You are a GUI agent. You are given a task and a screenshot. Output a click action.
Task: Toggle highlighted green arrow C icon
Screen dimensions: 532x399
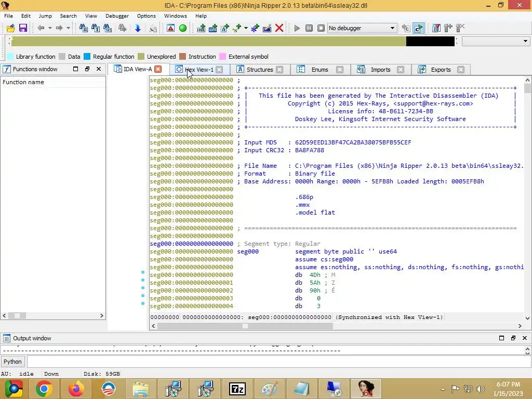tap(418, 28)
